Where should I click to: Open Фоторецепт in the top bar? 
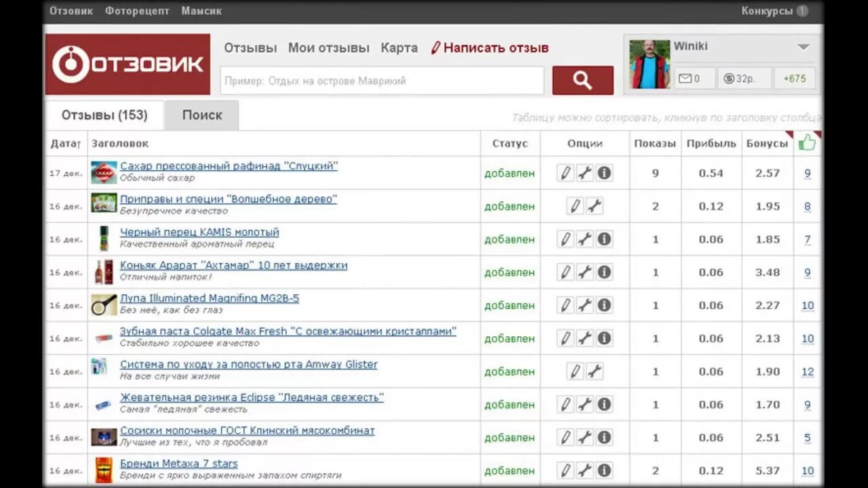point(137,11)
